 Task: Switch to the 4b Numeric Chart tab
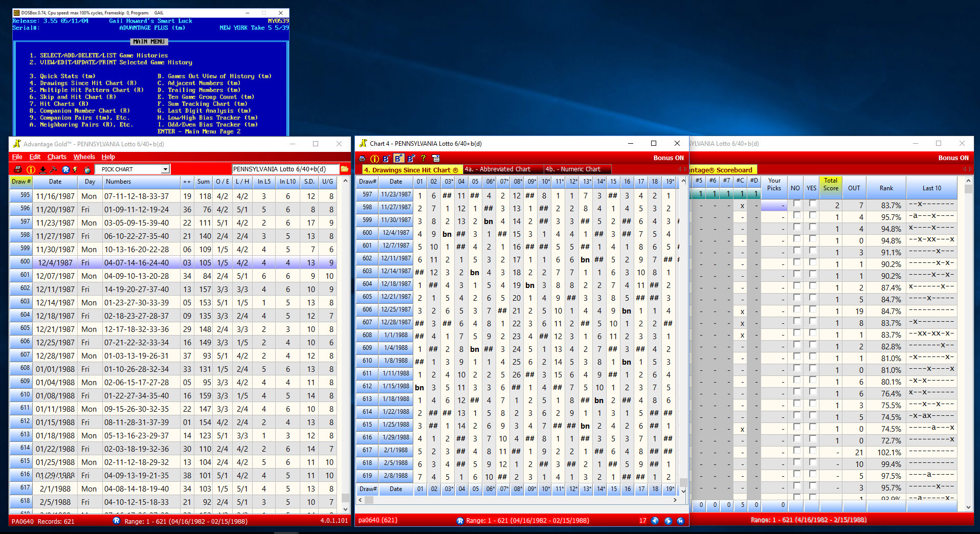click(577, 169)
